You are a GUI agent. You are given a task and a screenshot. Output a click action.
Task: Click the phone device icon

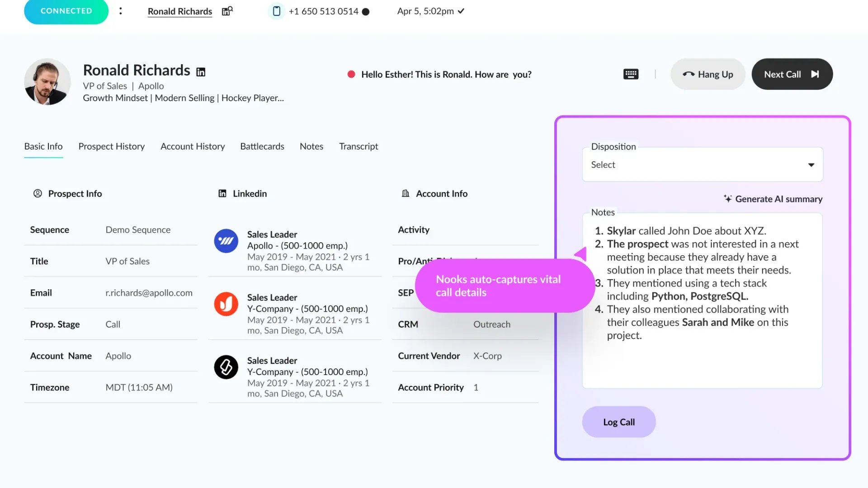(277, 11)
